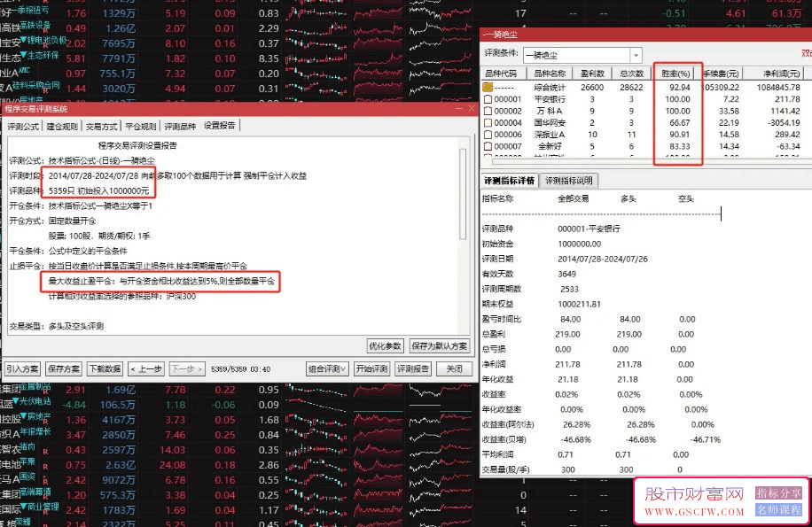Click the 保存为默认方案 button
The image size is (812, 527).
pyautogui.click(x=439, y=346)
